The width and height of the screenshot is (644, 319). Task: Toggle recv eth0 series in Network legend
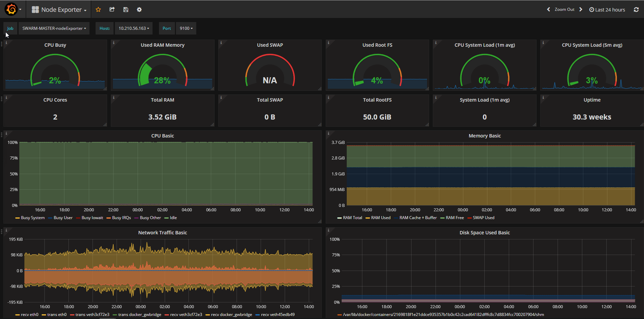29,315
